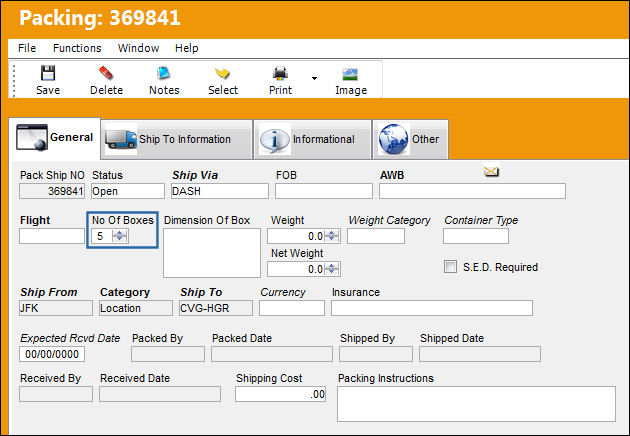630x436 pixels.
Task: Click the Container Type label
Action: coord(481,220)
